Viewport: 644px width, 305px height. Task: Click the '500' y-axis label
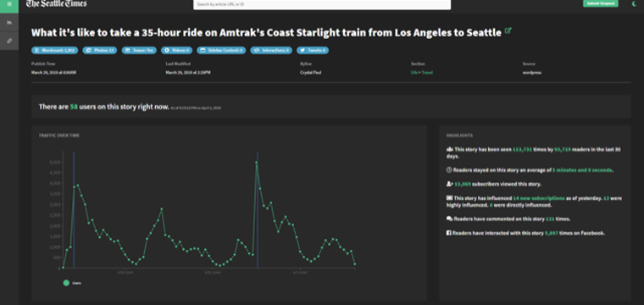(x=57, y=258)
